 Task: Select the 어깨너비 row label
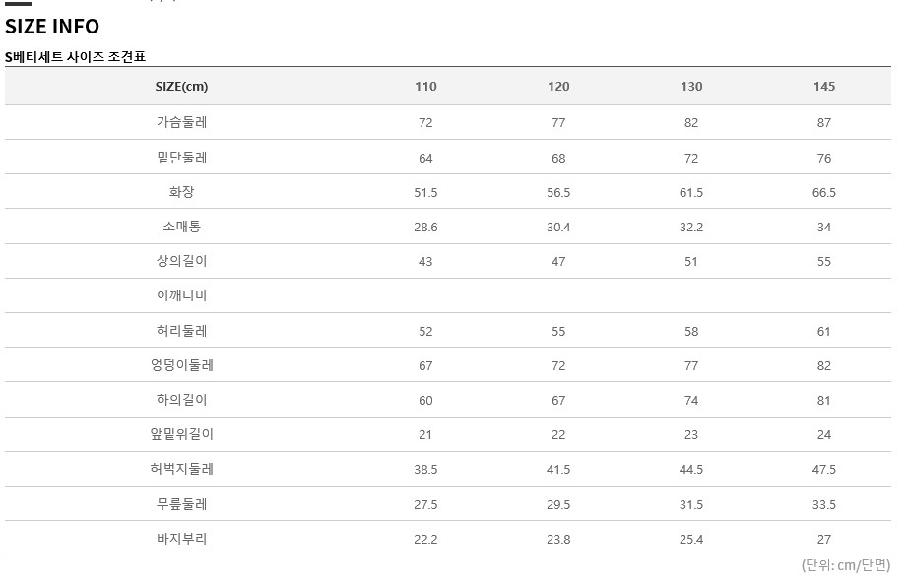[x=181, y=296]
